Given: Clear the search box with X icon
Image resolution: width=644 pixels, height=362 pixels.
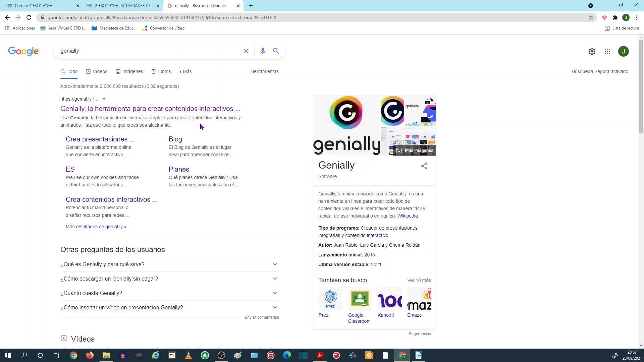Looking at the screenshot, I should pyautogui.click(x=246, y=51).
